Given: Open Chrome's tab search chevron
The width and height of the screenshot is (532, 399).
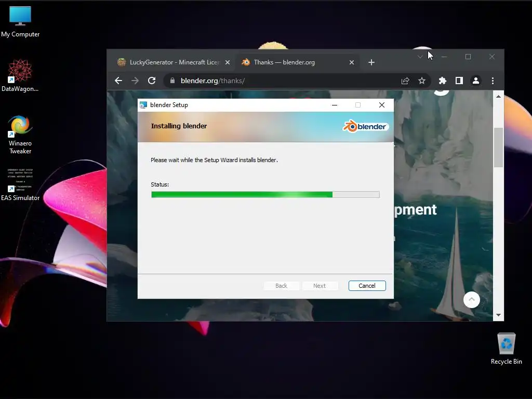Looking at the screenshot, I should 420,57.
